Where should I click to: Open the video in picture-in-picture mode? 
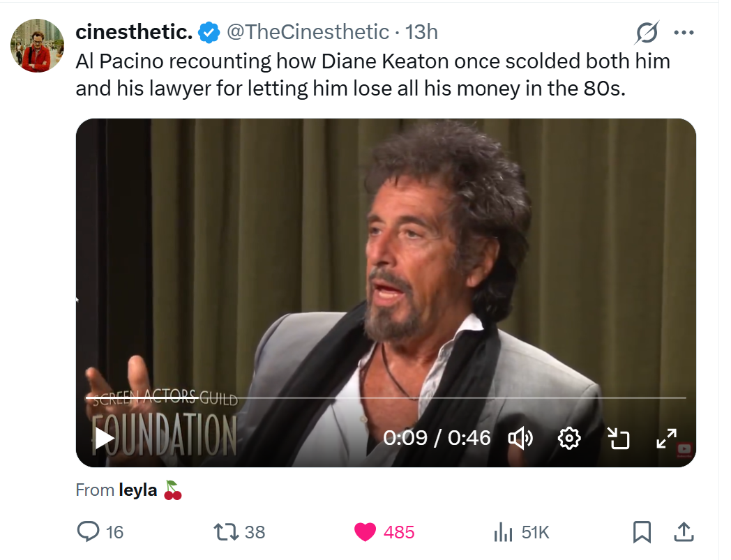(x=618, y=438)
